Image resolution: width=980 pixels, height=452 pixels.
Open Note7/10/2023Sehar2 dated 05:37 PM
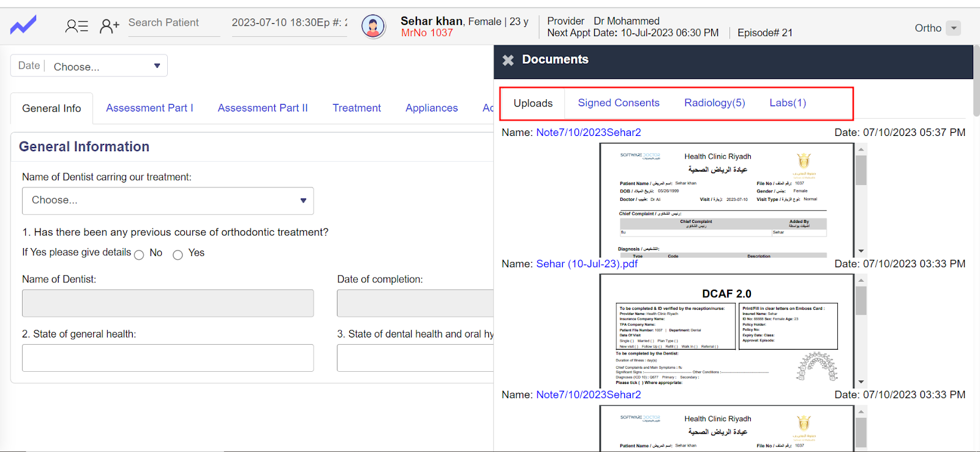point(589,132)
